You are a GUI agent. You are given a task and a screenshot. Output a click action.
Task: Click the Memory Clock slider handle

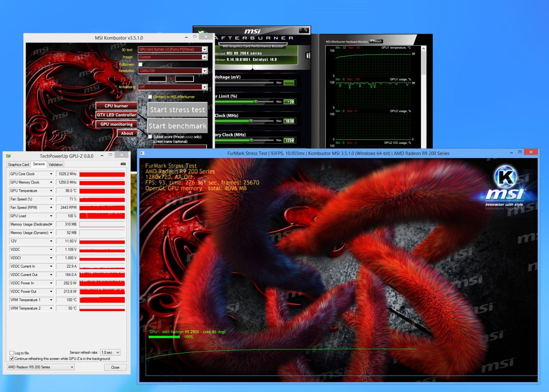pos(251,140)
